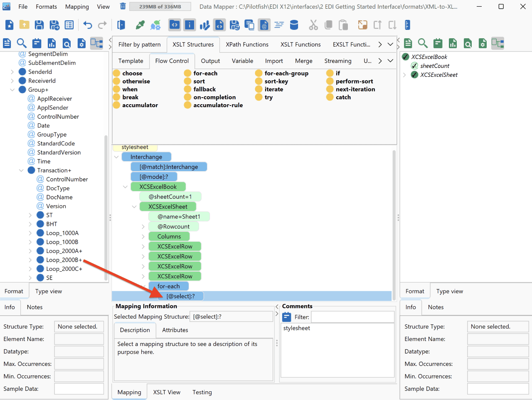The width and height of the screenshot is (532, 400).
Task: Click the text lines alignment icon
Action: 279,25
